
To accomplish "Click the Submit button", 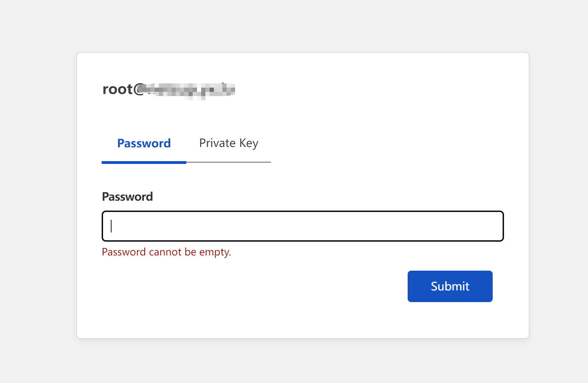I will coord(450,286).
